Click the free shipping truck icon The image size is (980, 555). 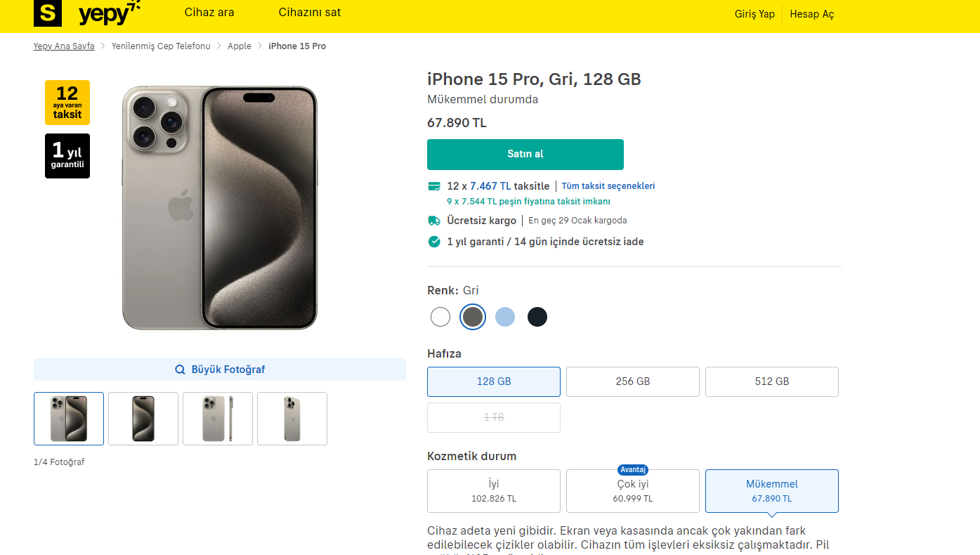point(434,221)
